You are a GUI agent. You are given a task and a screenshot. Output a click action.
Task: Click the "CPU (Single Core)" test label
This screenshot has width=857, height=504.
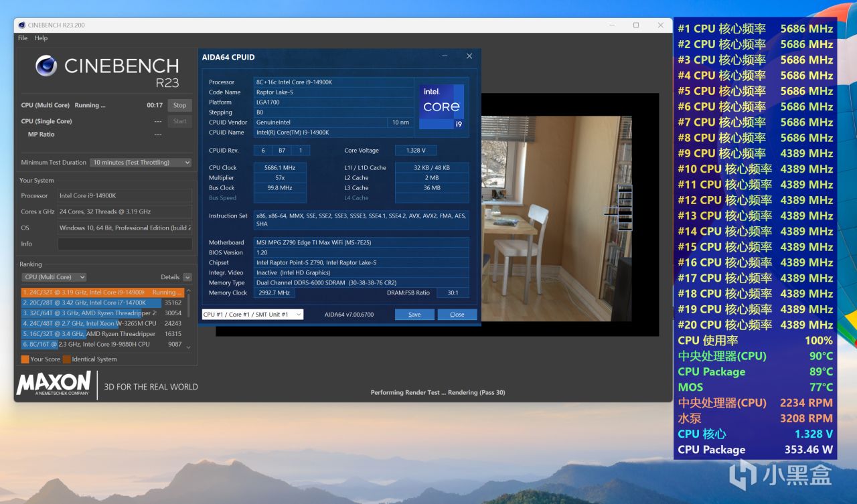click(x=46, y=121)
